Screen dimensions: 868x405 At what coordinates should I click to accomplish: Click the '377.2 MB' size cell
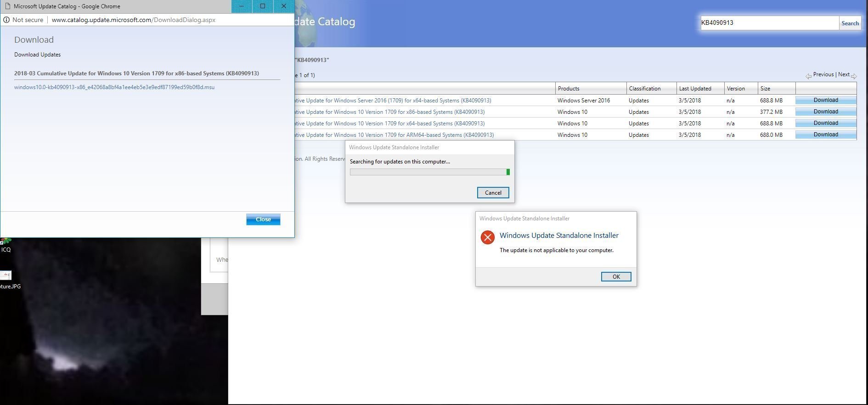tap(771, 112)
